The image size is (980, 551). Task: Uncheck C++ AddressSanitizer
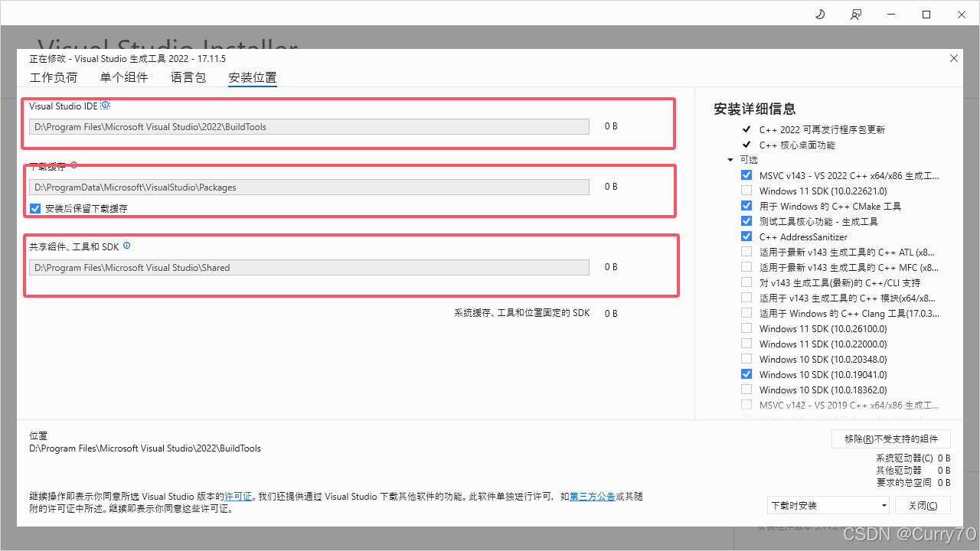tap(746, 236)
